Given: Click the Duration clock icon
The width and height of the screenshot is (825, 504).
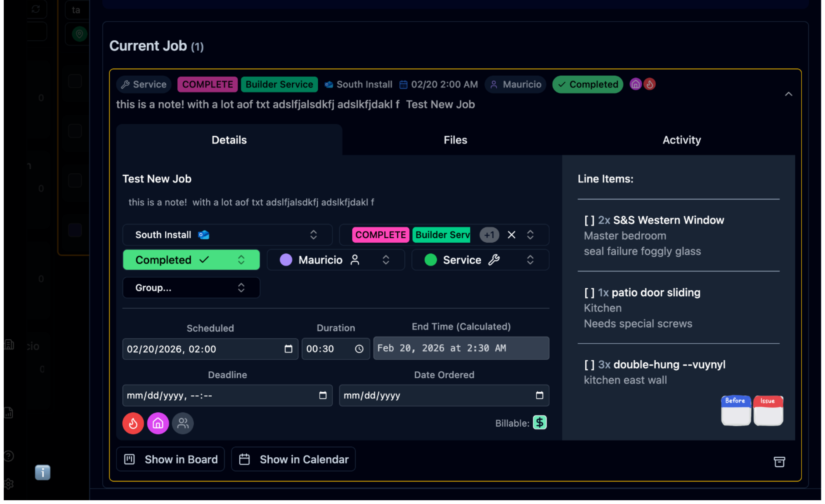Looking at the screenshot, I should (359, 349).
